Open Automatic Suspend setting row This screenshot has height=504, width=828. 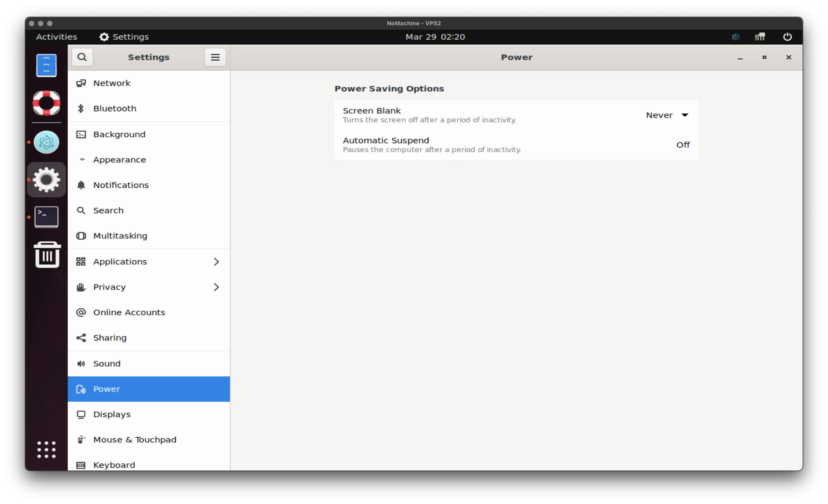click(x=516, y=145)
